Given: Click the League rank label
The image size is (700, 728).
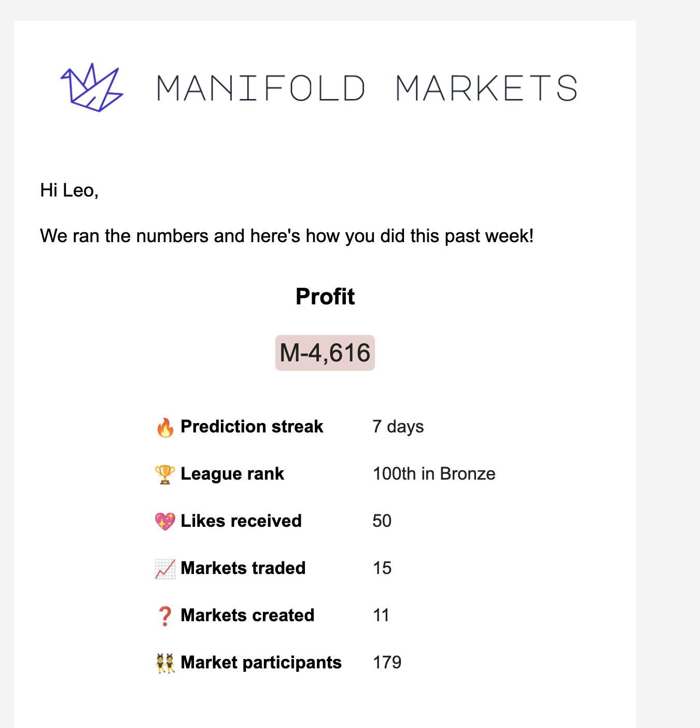Looking at the screenshot, I should click(232, 474).
